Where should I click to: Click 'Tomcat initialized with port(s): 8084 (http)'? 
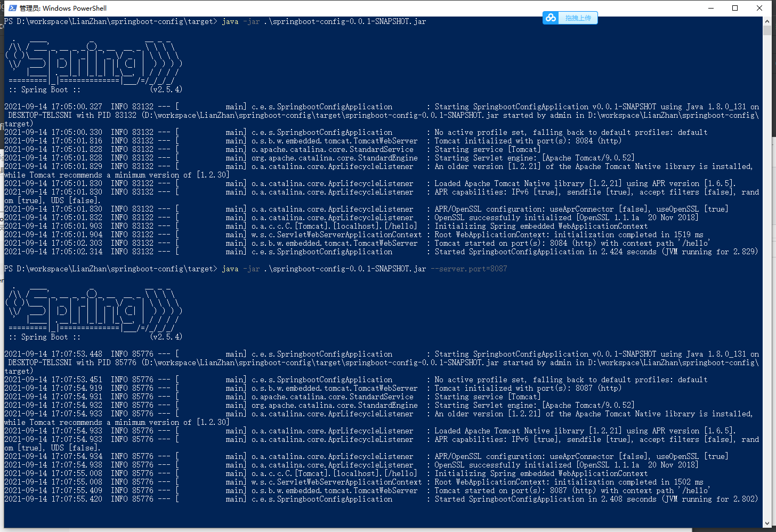pyautogui.click(x=528, y=141)
